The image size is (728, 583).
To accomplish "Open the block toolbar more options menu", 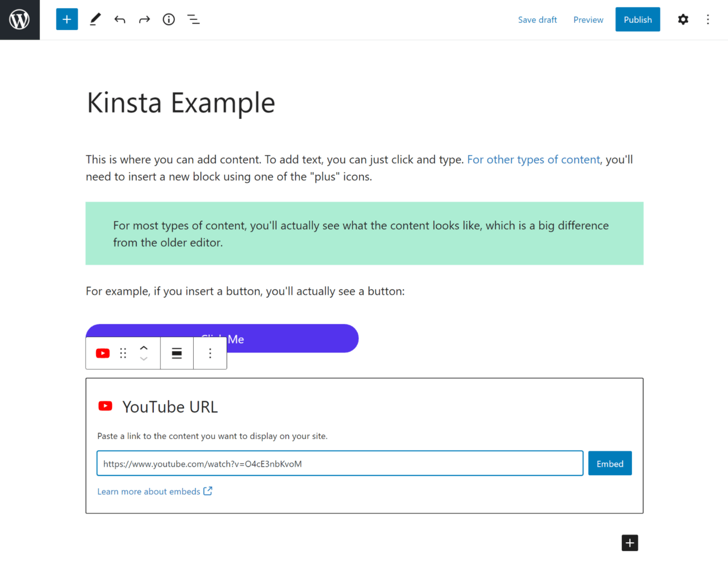I will point(210,353).
